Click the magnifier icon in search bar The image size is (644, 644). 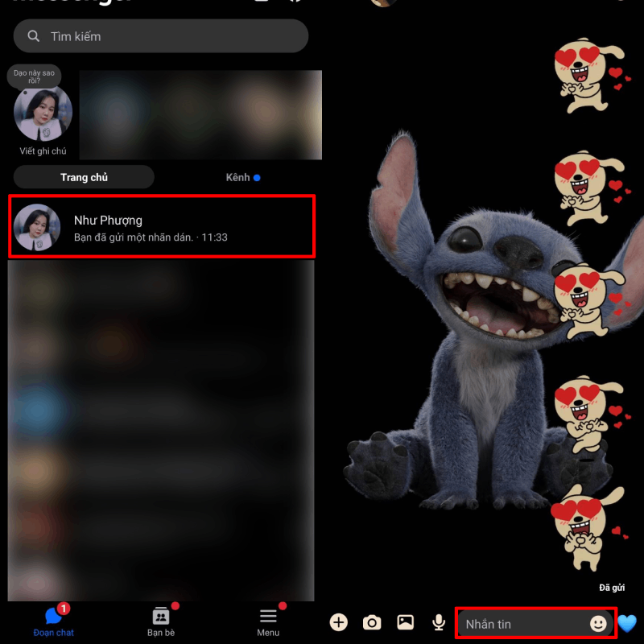click(33, 36)
